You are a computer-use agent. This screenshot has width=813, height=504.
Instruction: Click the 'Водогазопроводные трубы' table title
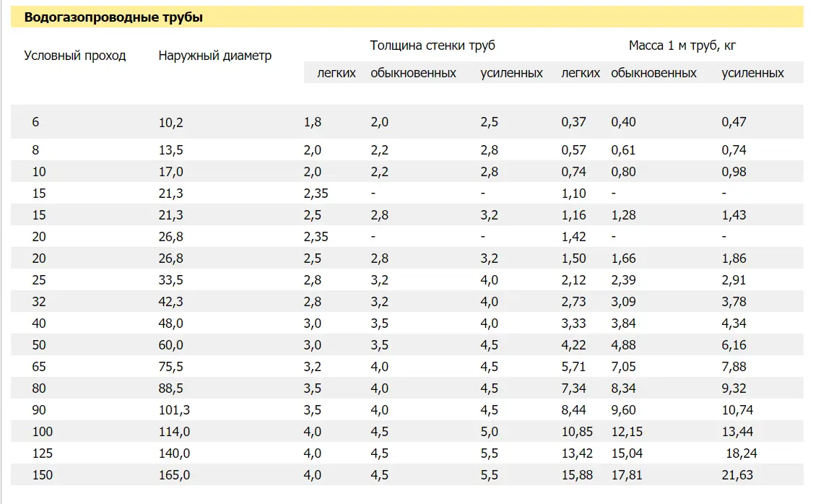(113, 18)
